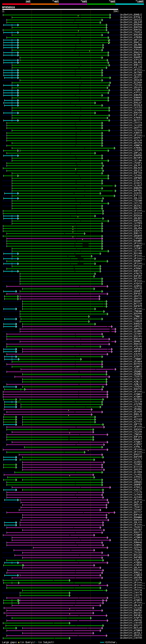Select the UniRef100_C0PKQ9 row label
Screen dimensions: 146x644
coord(131,239)
